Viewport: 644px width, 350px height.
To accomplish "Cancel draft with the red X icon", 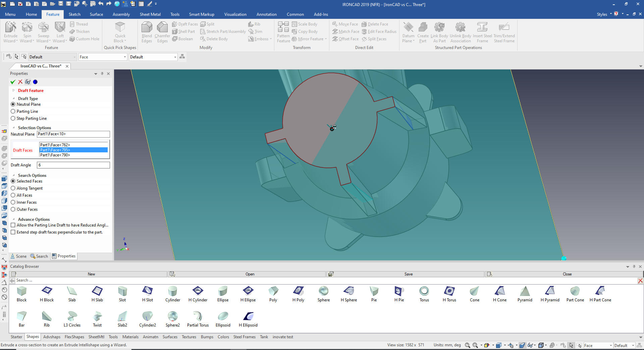I will 20,82.
